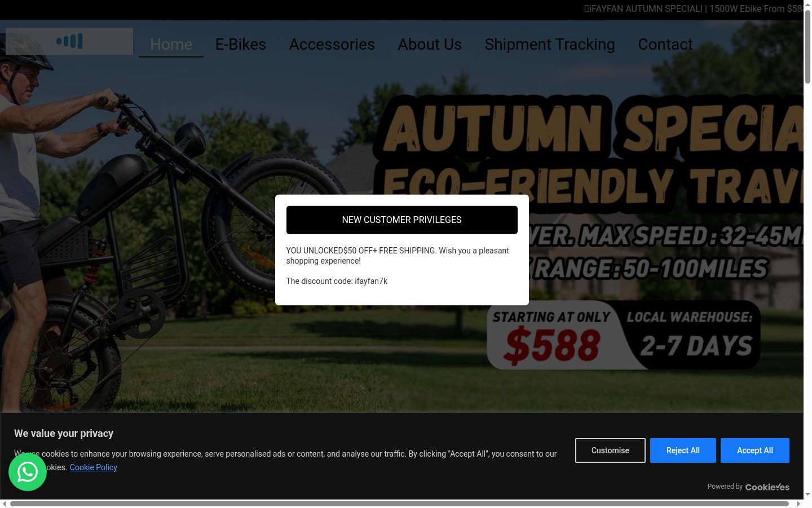Open the WhatsApp chat bubble
Viewport: 812px width, 508px height.
[x=28, y=472]
